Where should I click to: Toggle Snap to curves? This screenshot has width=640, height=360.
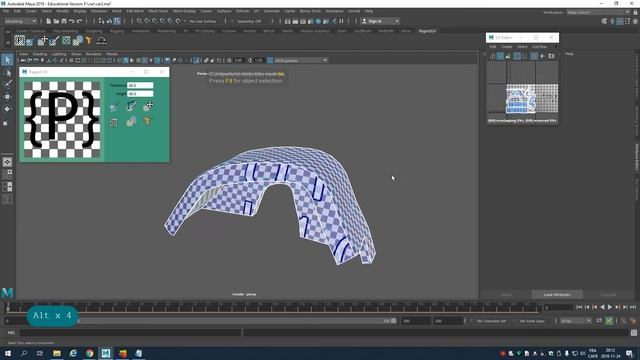[147, 21]
